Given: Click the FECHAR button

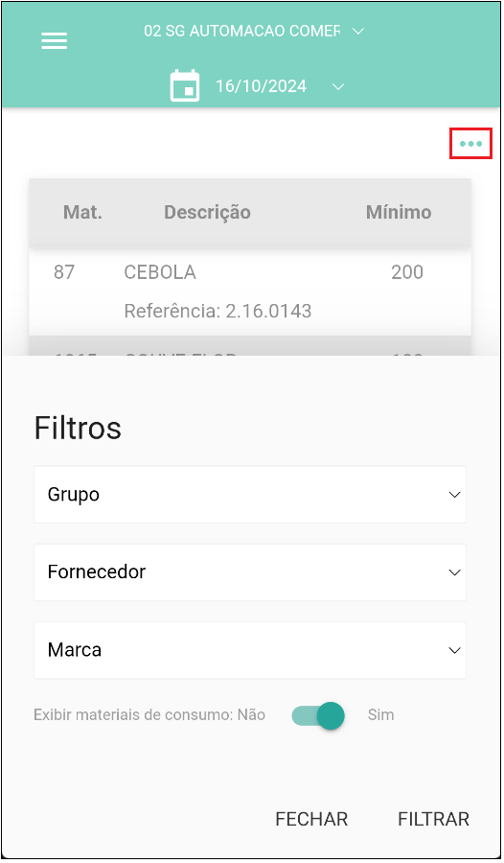Looking at the screenshot, I should tap(311, 819).
